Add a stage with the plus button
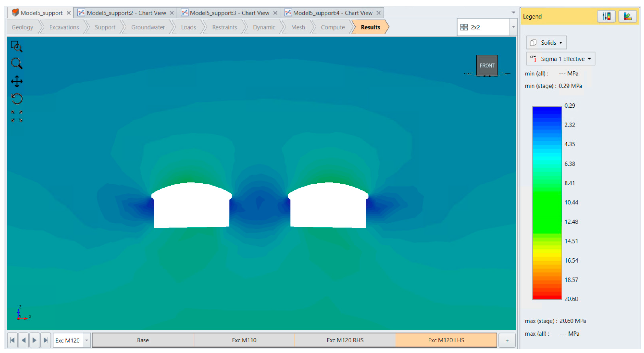Screen dimensions: 644x353 click(x=507, y=340)
